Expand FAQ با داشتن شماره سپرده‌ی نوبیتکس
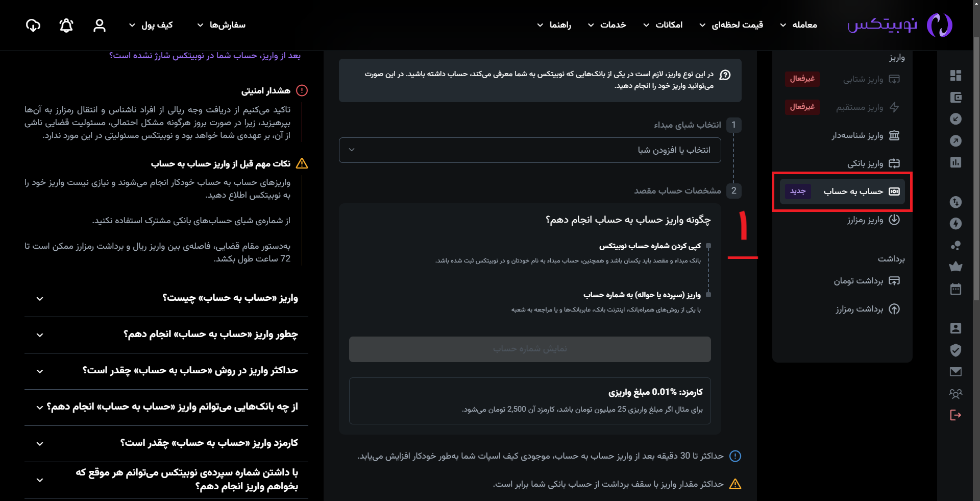 click(x=166, y=480)
